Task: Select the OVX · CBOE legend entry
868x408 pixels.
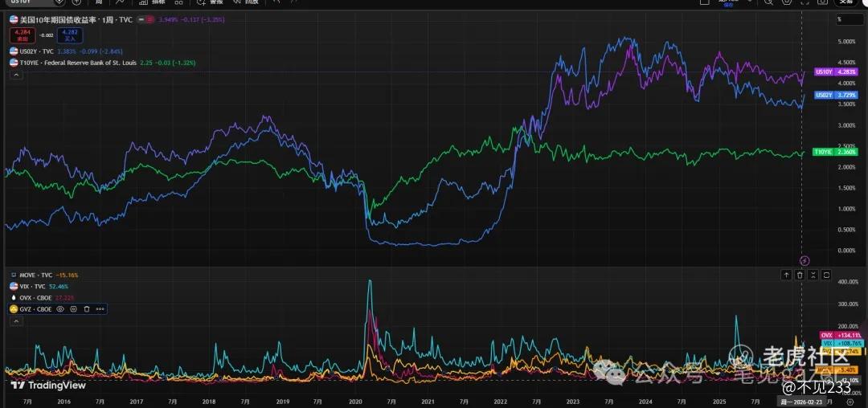Action: [35, 297]
